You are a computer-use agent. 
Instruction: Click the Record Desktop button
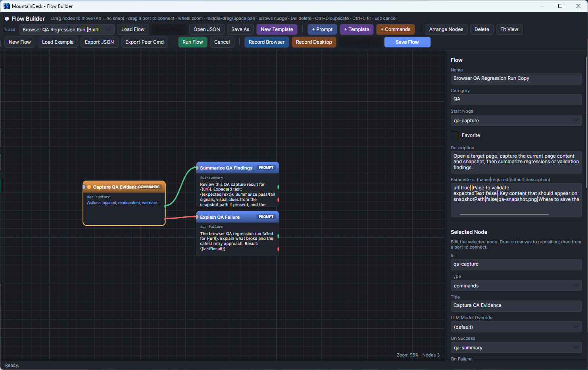point(314,42)
